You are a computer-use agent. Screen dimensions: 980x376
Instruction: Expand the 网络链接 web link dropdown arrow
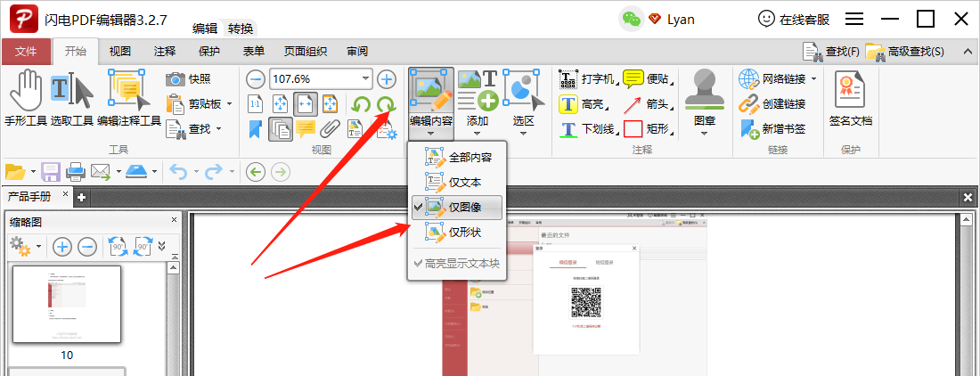click(x=813, y=79)
